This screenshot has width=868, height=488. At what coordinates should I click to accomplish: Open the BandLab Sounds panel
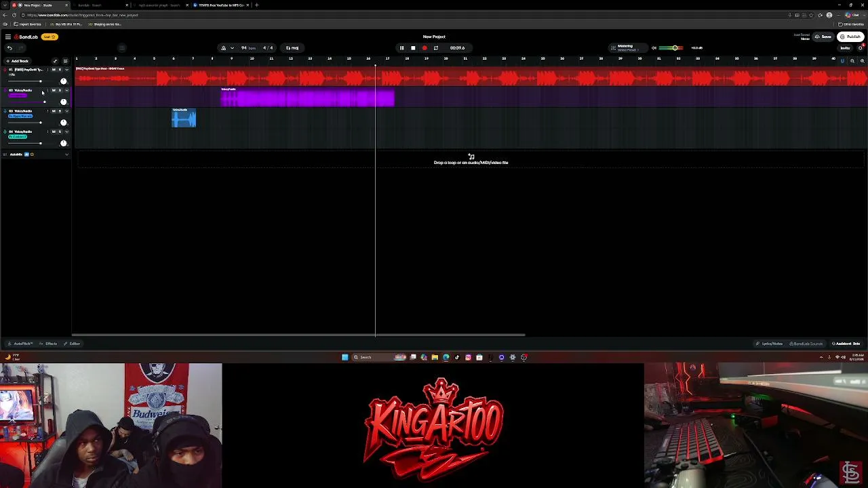(x=806, y=344)
